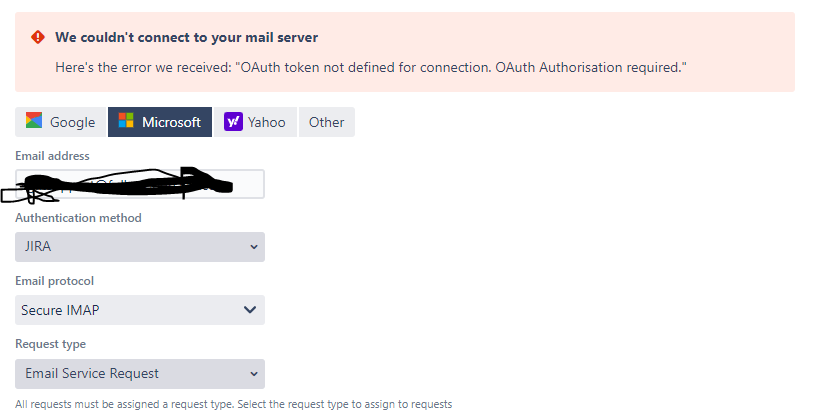Screen dimensions: 818x416
Task: Click the request type help text
Action: [x=234, y=404]
